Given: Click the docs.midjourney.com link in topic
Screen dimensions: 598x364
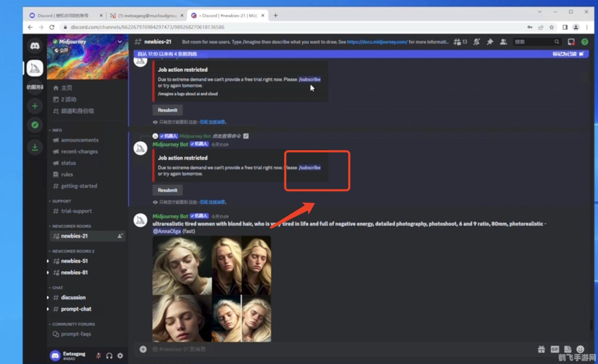Looking at the screenshot, I should (x=377, y=42).
